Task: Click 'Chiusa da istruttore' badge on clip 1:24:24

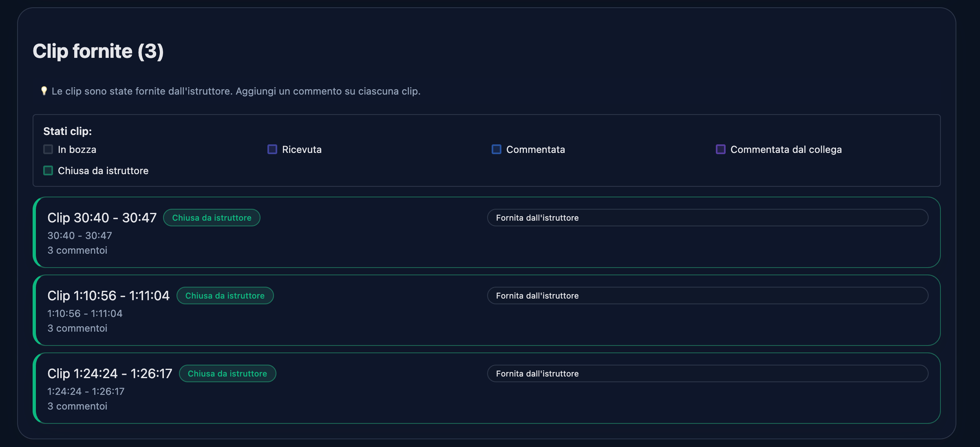Action: (x=227, y=373)
